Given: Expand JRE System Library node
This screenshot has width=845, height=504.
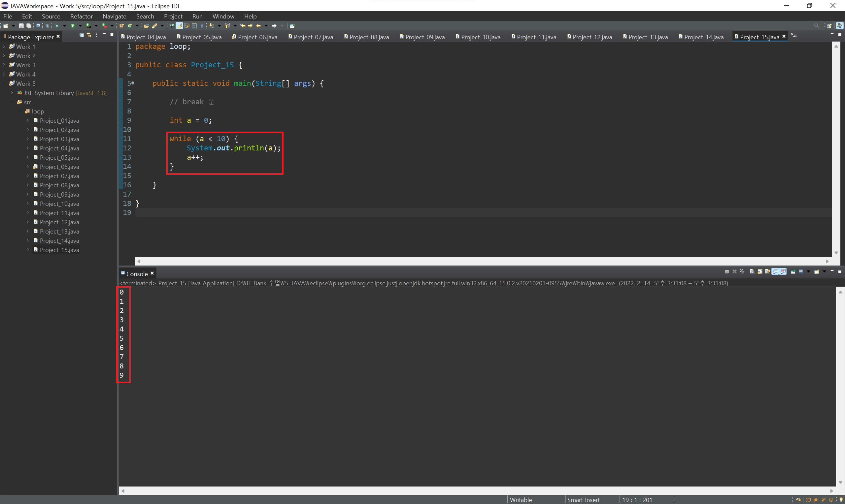Looking at the screenshot, I should pos(12,93).
